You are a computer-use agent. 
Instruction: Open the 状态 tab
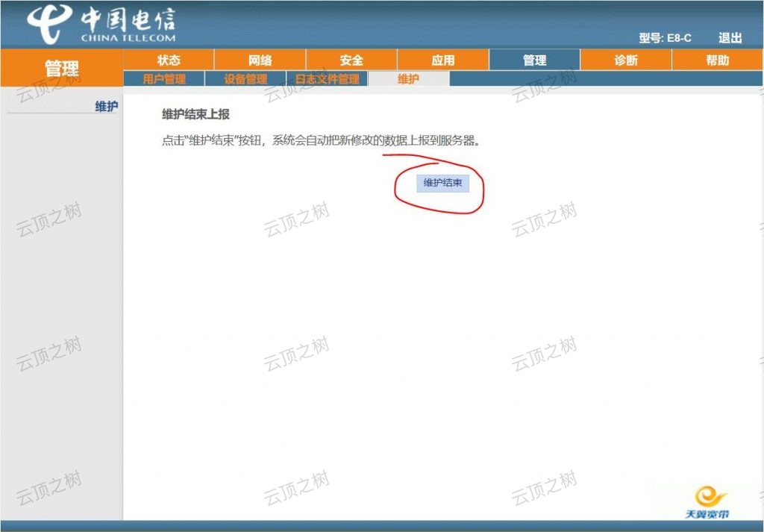tap(167, 60)
